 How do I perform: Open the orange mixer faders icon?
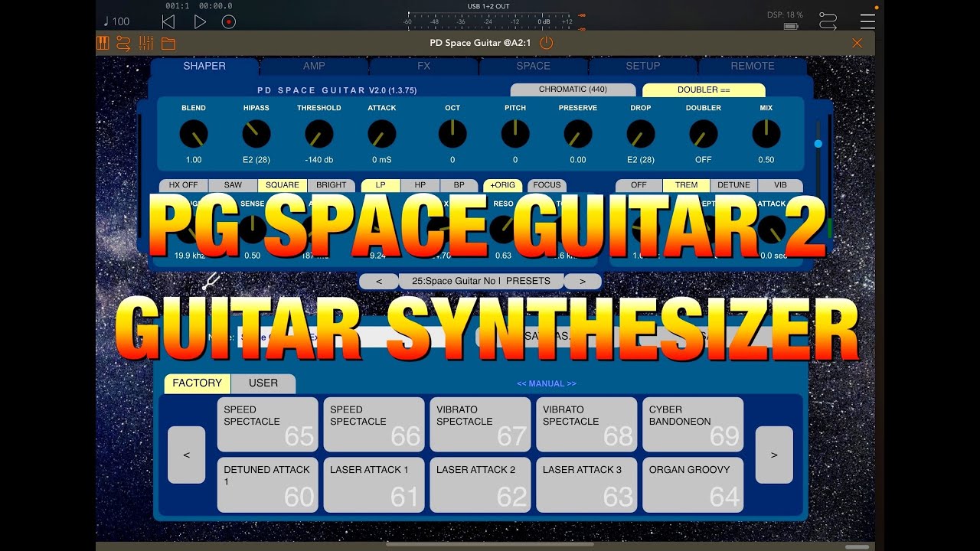pyautogui.click(x=145, y=43)
